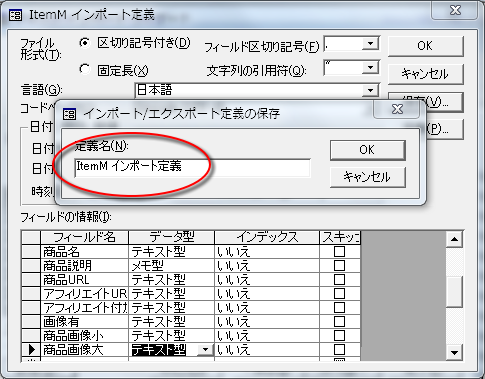Toggle skip checkbox for 商品説明 row
Viewport: 485px width, 379px height.
pyautogui.click(x=339, y=266)
